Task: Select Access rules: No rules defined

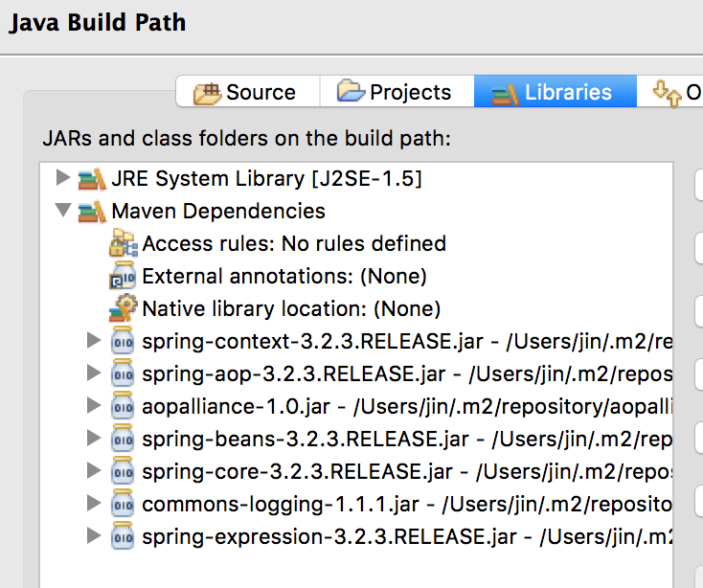Action: [x=294, y=244]
